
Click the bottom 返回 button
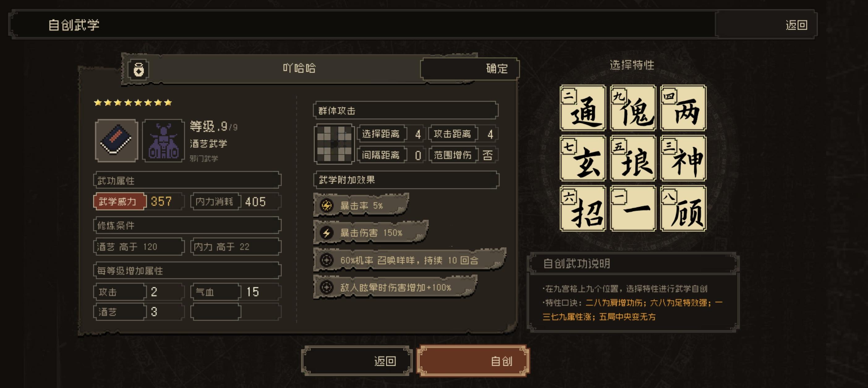pos(357,361)
